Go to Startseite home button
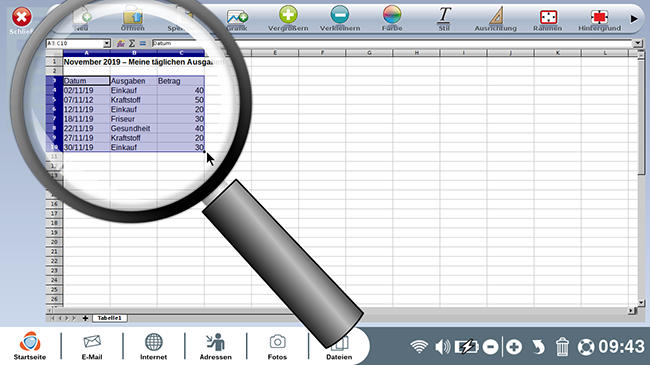This screenshot has width=650, height=365. tap(30, 346)
